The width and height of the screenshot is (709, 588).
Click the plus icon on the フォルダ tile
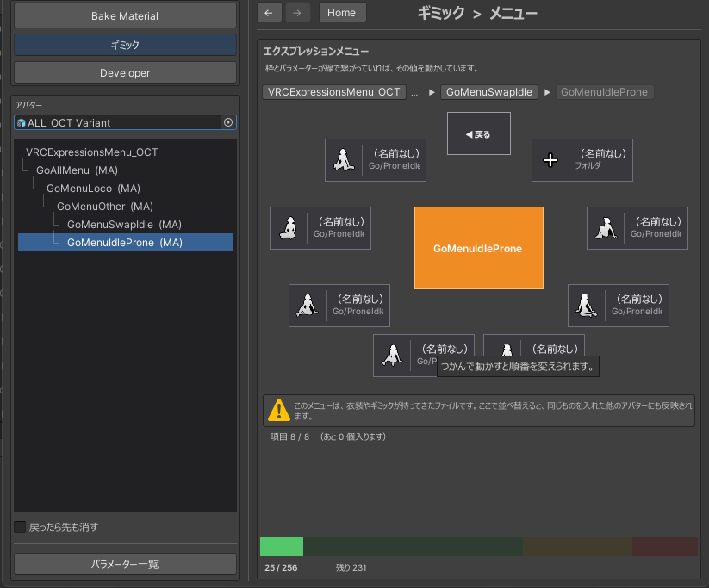(x=550, y=160)
